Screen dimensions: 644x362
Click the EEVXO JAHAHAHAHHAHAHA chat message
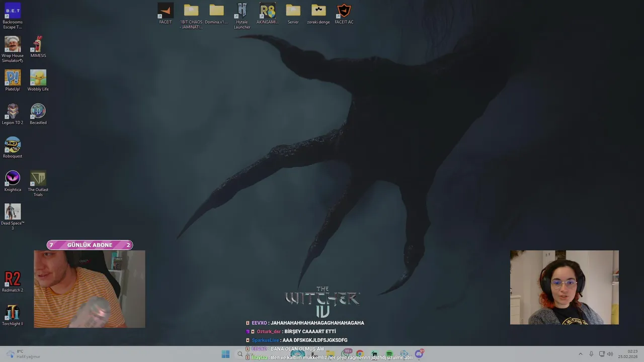305,323
